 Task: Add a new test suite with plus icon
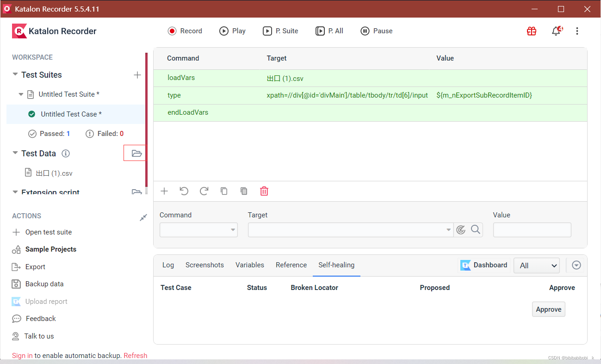click(137, 75)
